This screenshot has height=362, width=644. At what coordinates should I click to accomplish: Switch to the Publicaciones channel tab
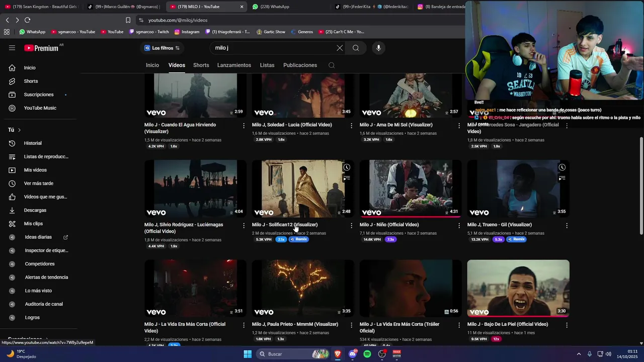point(300,65)
